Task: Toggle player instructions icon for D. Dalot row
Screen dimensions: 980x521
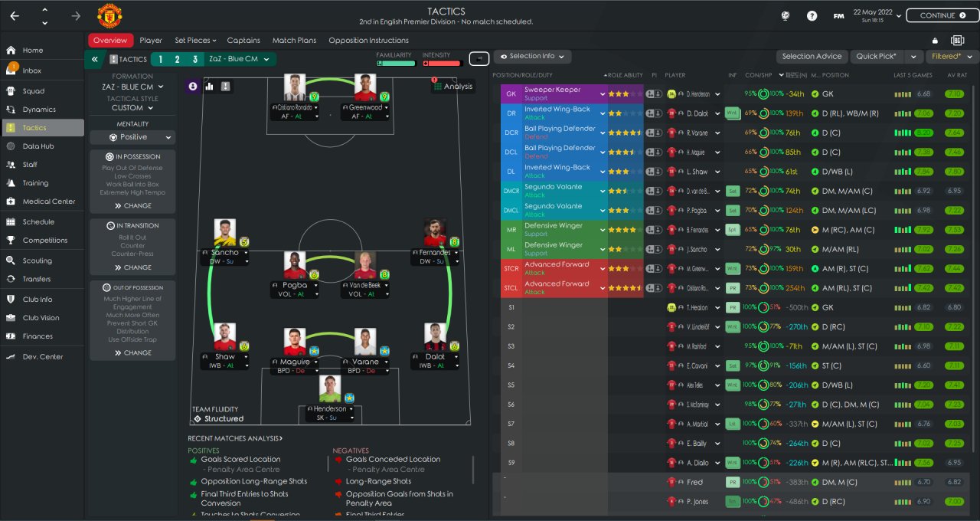Action: (654, 113)
